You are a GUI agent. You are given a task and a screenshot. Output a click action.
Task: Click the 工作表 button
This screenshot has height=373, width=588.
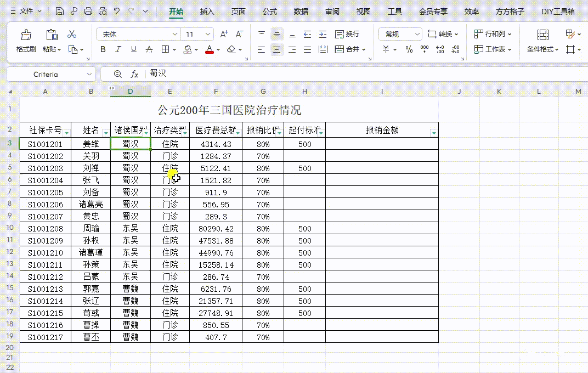(x=493, y=49)
